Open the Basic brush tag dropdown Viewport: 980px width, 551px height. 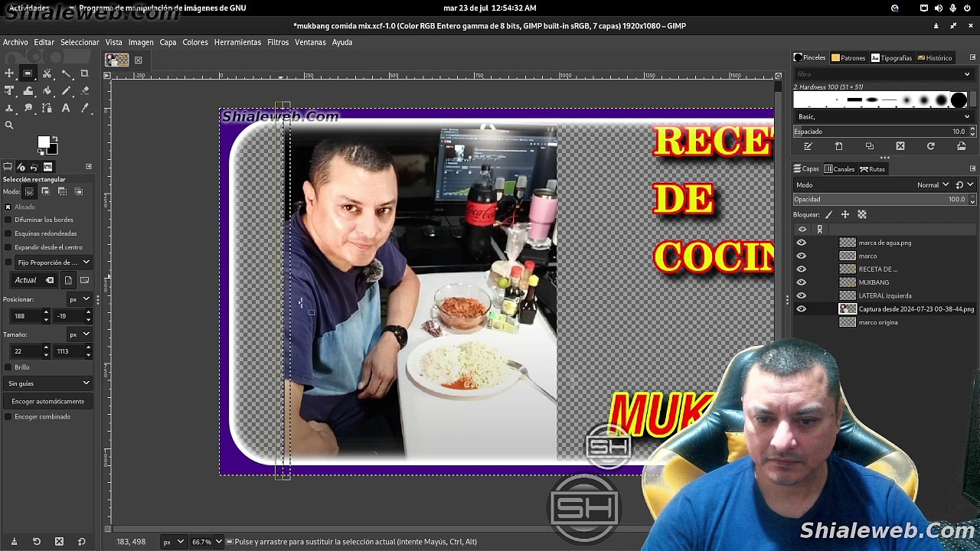(883, 116)
